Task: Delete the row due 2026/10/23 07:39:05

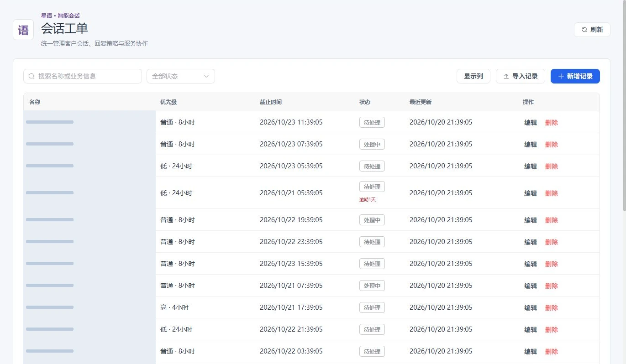Action: tap(552, 145)
